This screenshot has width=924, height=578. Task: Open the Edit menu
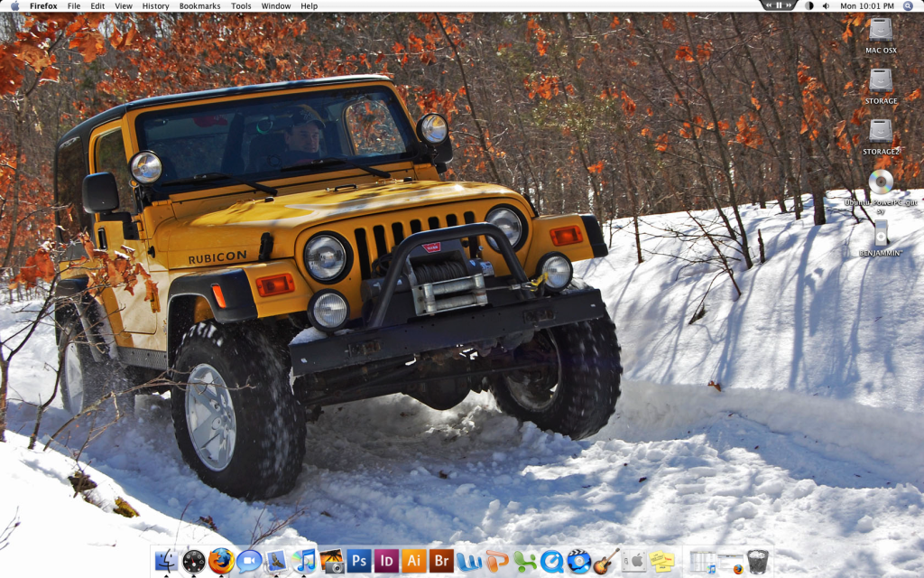point(97,6)
